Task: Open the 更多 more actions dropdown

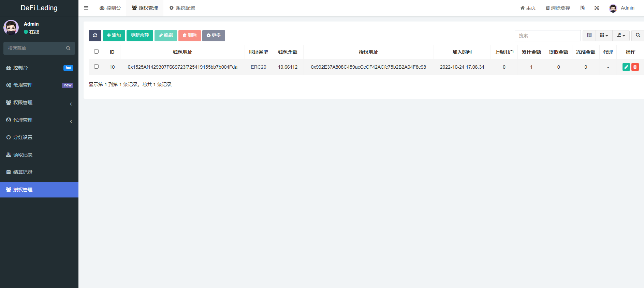Action: tap(214, 36)
